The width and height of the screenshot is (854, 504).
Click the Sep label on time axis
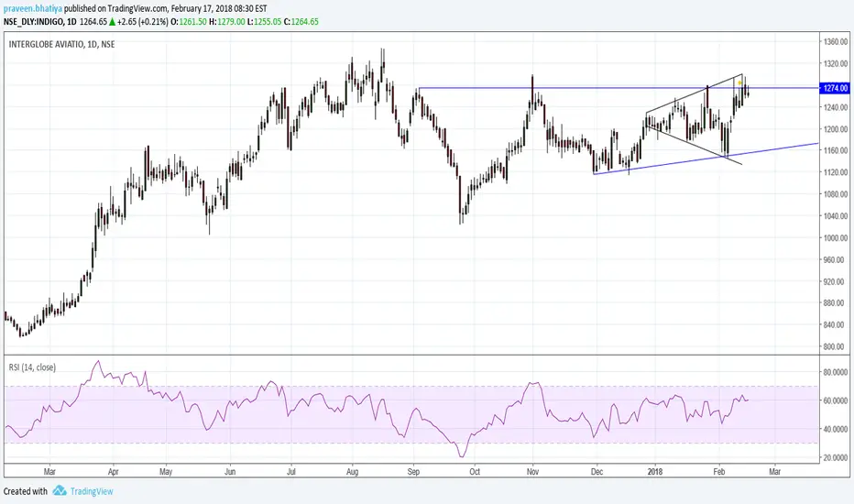pos(413,472)
